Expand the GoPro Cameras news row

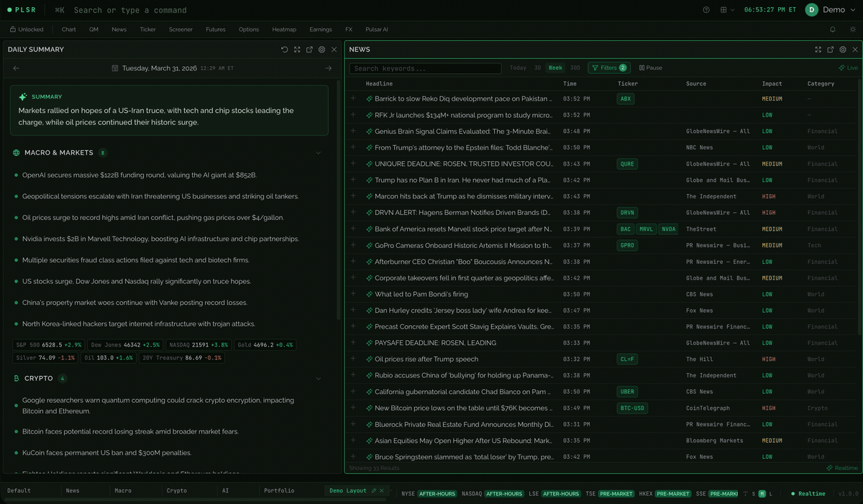tap(353, 245)
